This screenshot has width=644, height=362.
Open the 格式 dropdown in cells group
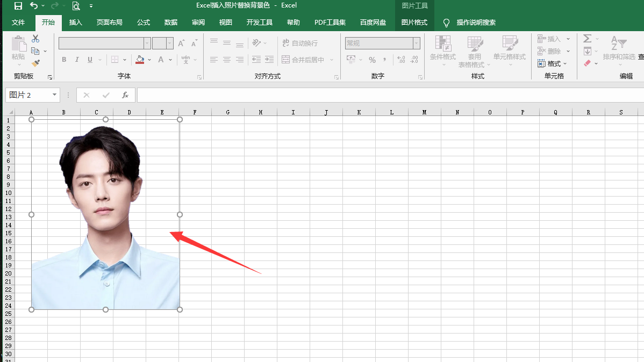553,63
